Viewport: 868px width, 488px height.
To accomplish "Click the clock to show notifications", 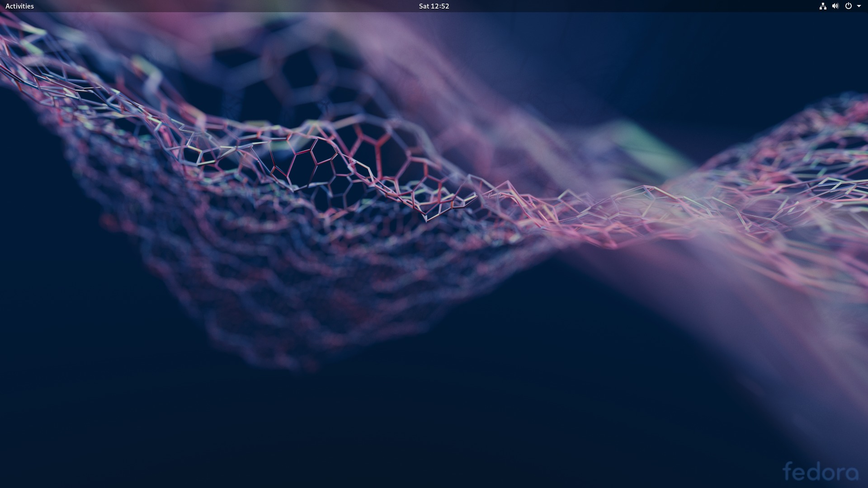I will tap(433, 6).
